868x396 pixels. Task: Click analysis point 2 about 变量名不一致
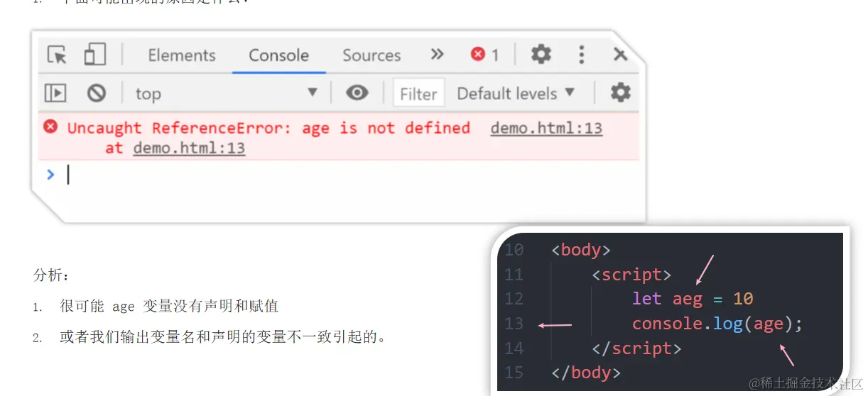pos(223,337)
